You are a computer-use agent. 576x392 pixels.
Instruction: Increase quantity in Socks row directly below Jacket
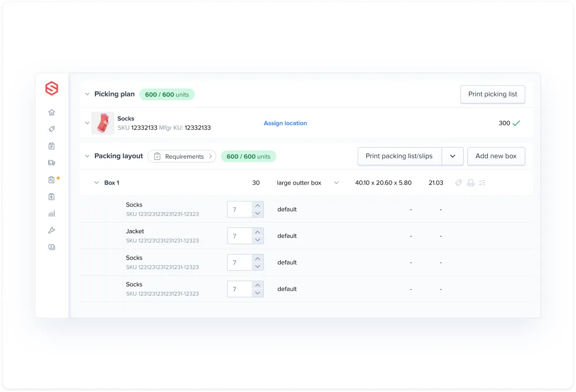(x=258, y=259)
